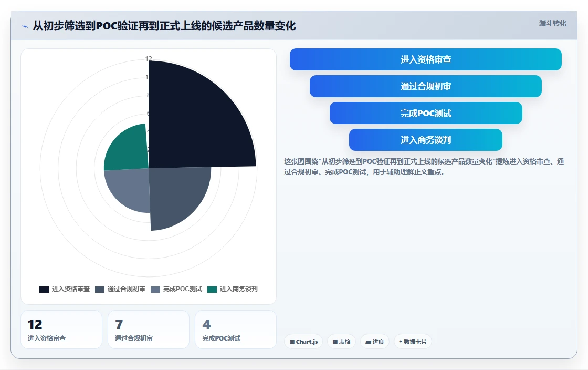Click the 进入资格审查 legend label

tap(70, 289)
